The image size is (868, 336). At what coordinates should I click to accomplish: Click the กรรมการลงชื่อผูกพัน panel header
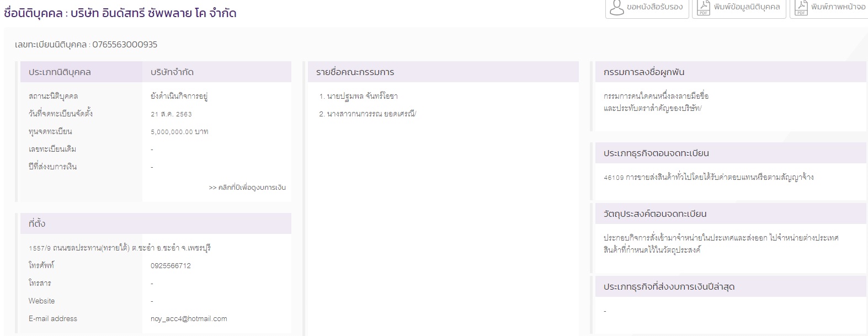[x=643, y=72]
